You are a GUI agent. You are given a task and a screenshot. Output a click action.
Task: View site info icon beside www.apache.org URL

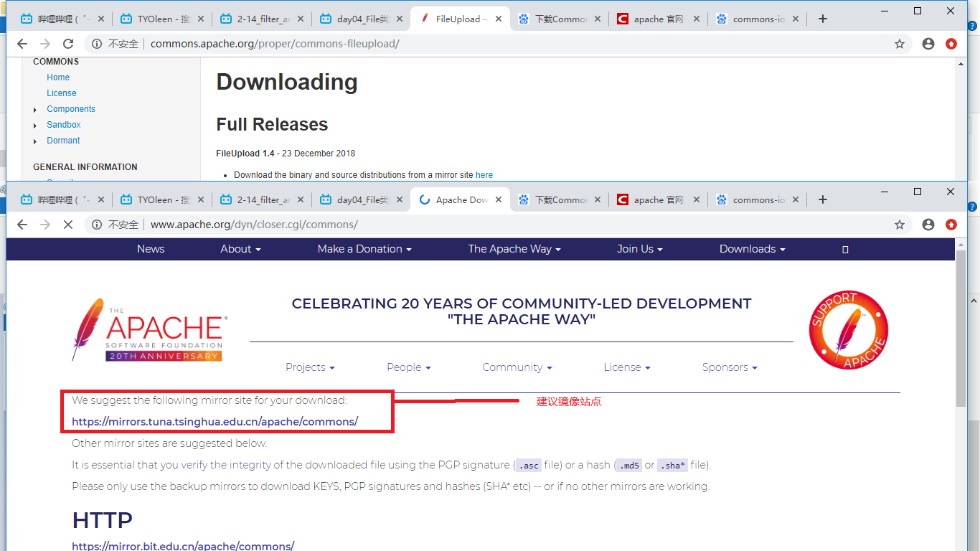coord(97,225)
